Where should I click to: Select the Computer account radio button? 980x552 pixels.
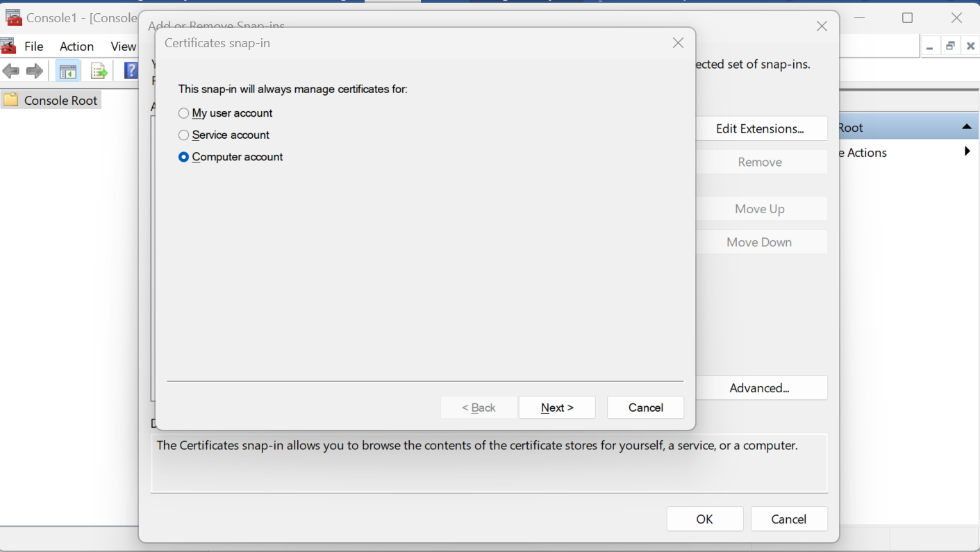coord(184,157)
